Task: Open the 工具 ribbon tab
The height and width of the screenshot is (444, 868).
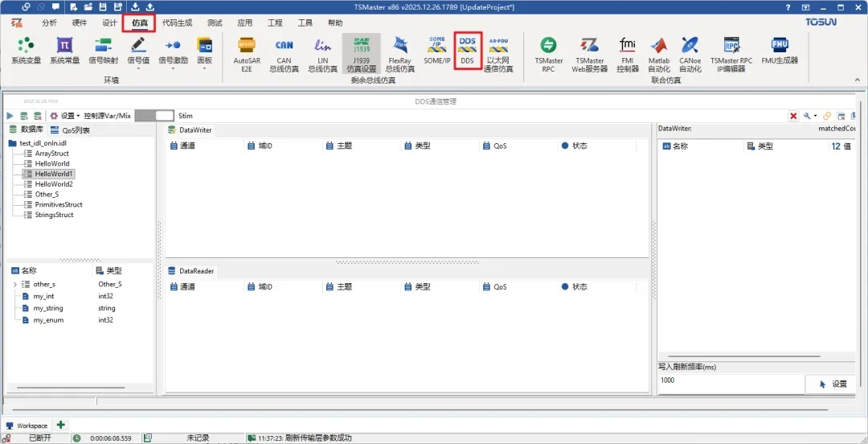Action: click(305, 23)
